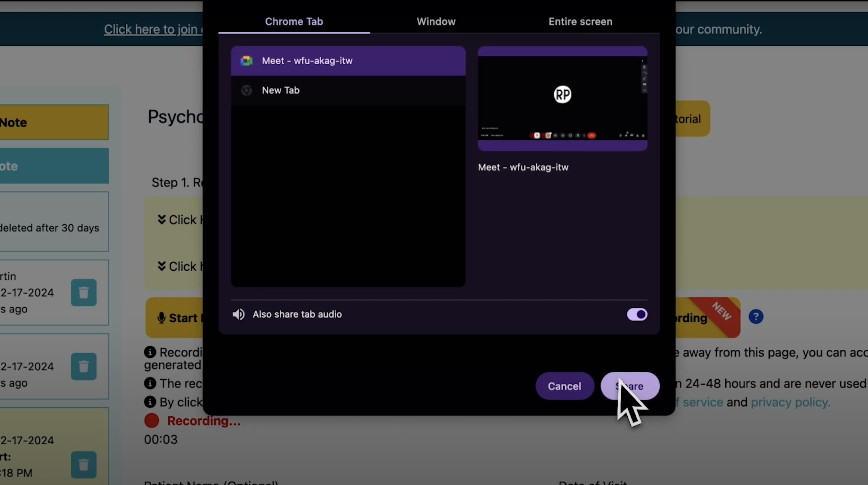Click the Chrome icon beside New Tab
868x485 pixels.
246,90
